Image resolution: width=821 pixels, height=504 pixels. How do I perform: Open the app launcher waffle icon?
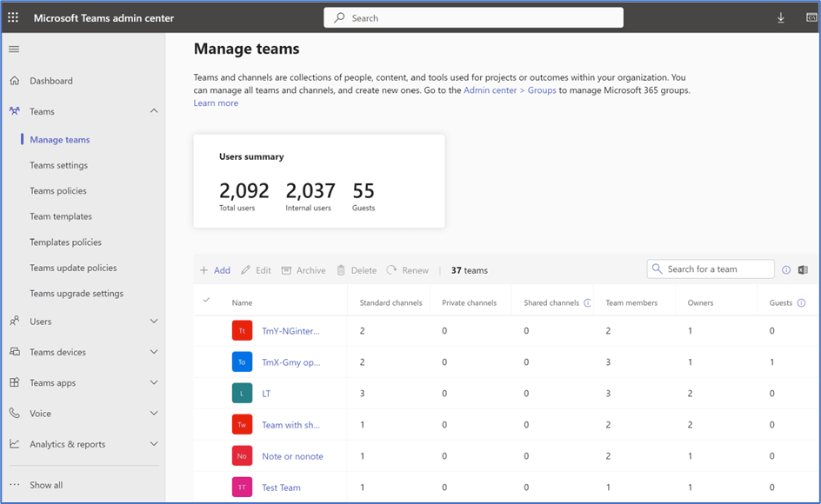coord(14,17)
